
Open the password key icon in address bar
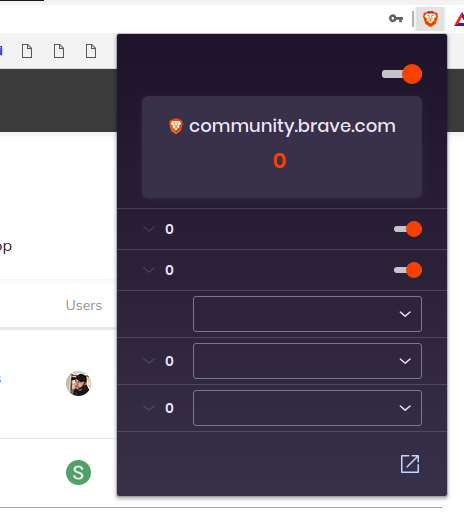396,18
